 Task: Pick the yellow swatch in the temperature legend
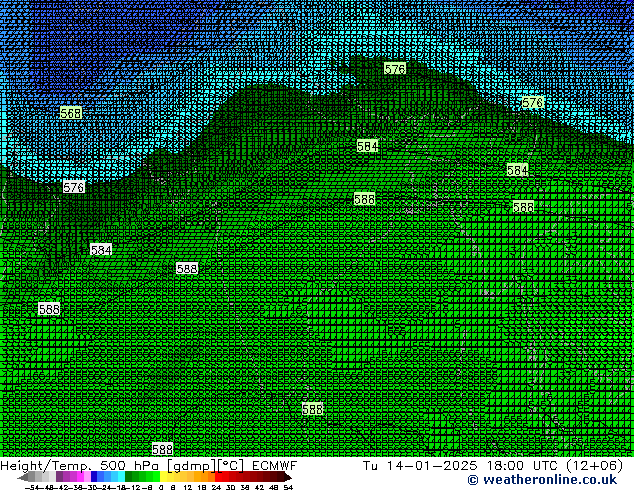(x=164, y=477)
